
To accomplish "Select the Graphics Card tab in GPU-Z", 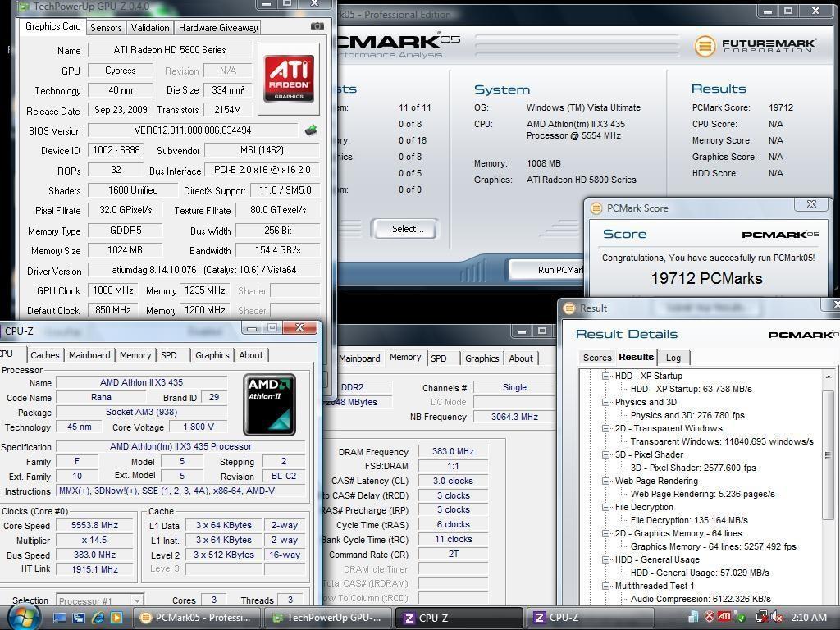I will 52,26.
